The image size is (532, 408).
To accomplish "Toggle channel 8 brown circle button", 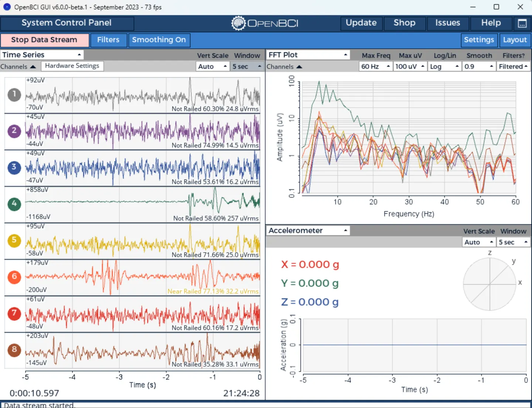I will click(14, 350).
